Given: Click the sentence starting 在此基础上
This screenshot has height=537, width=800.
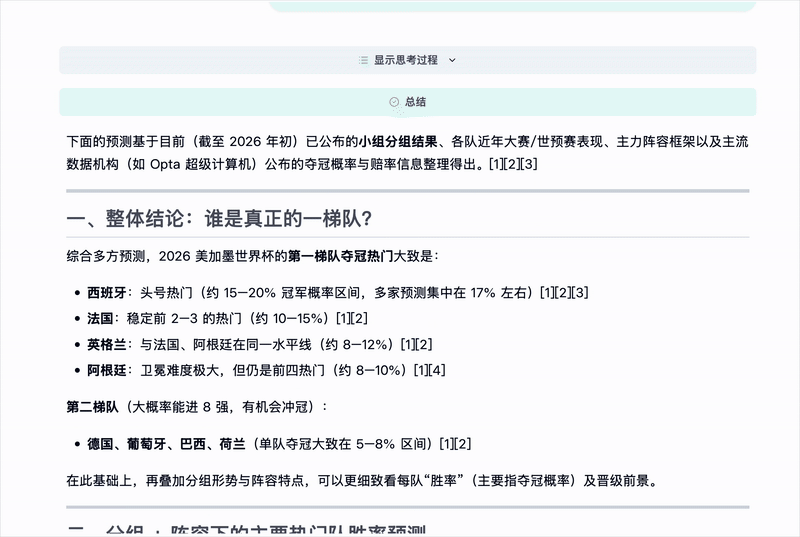Looking at the screenshot, I should click(x=363, y=481).
